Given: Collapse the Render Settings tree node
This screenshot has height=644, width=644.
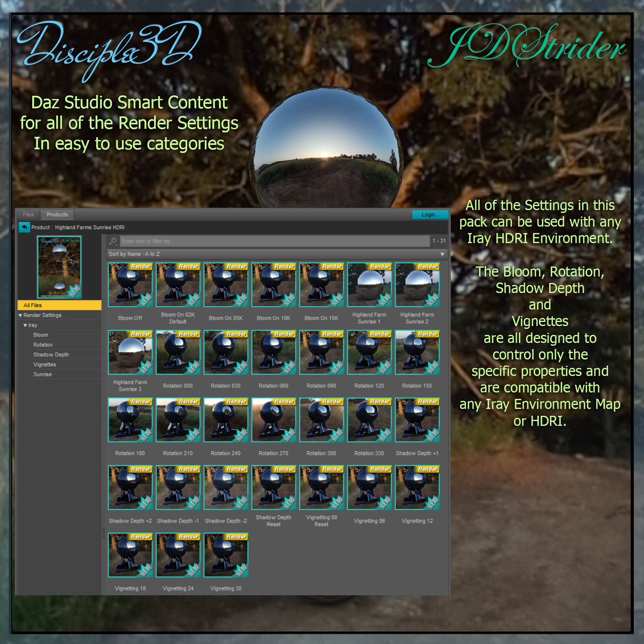Looking at the screenshot, I should click(x=20, y=315).
